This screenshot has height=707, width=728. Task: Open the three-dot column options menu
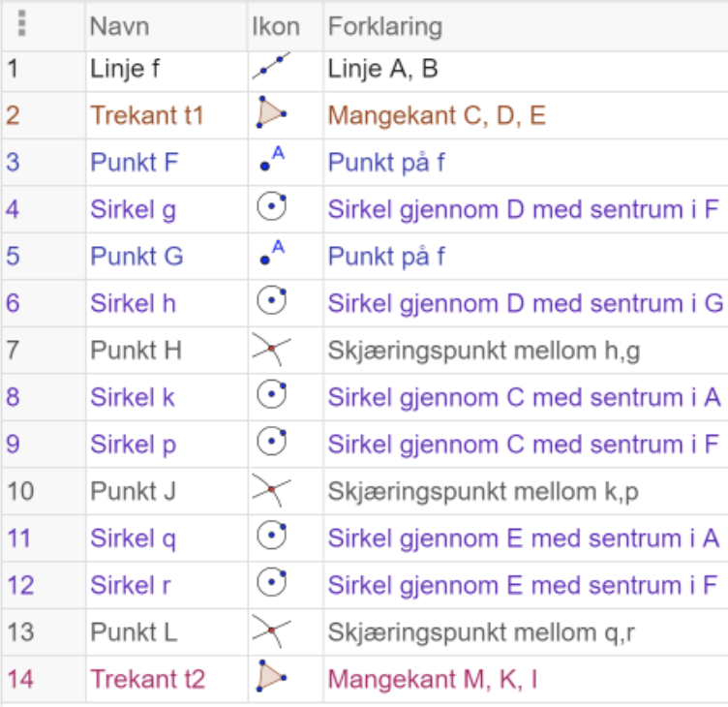(21, 24)
